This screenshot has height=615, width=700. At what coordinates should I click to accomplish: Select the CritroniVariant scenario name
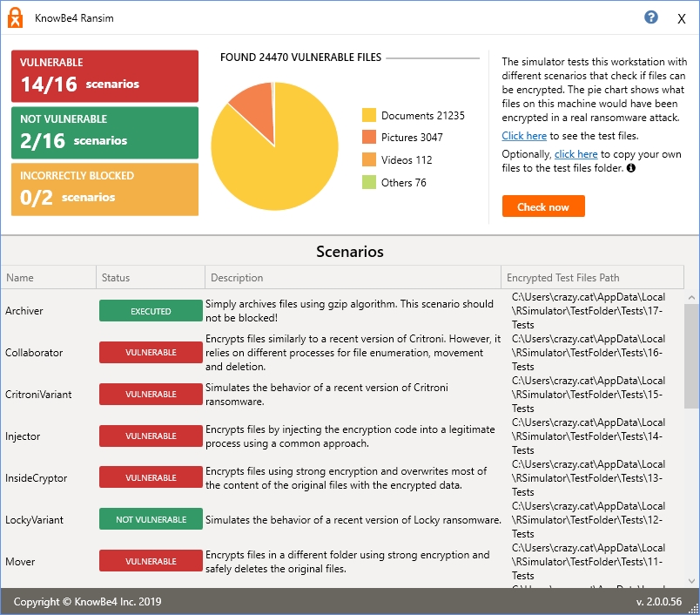pyautogui.click(x=38, y=395)
